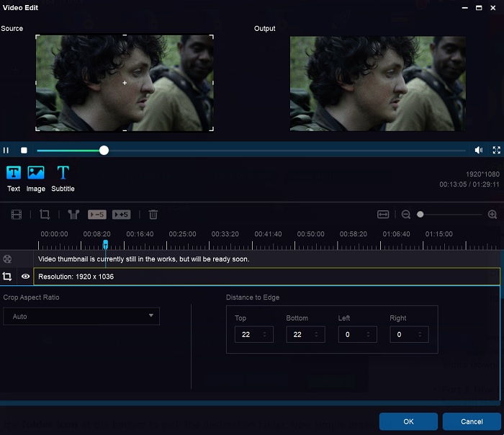This screenshot has width=504, height=435.
Task: Click the Output preview video
Action: [378, 84]
